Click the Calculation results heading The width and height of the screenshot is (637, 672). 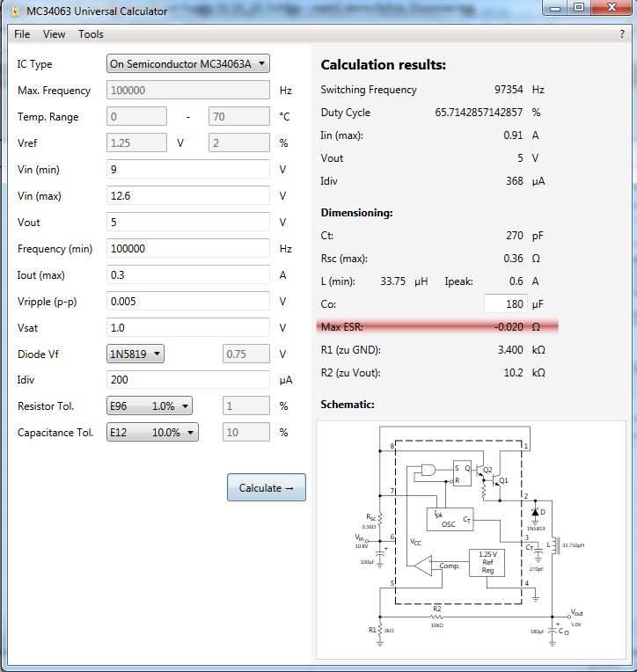point(384,65)
